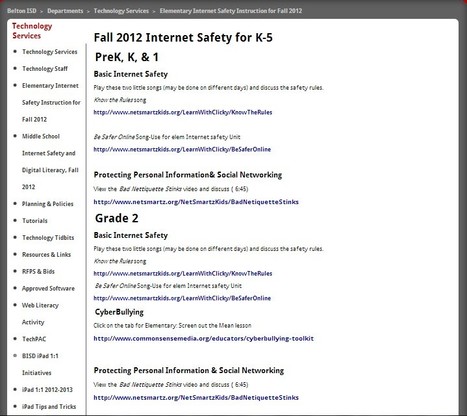Select RFPS & Bids in the sidebar
The height and width of the screenshot is (416, 467).
coord(38,271)
